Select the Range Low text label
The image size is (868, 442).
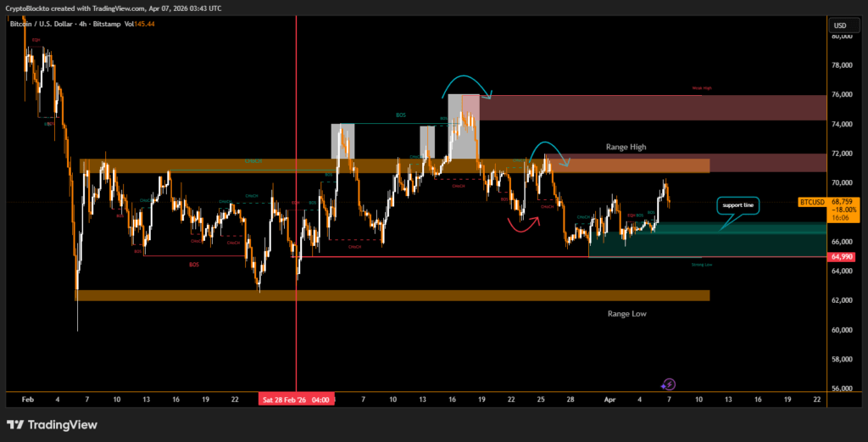[627, 313]
